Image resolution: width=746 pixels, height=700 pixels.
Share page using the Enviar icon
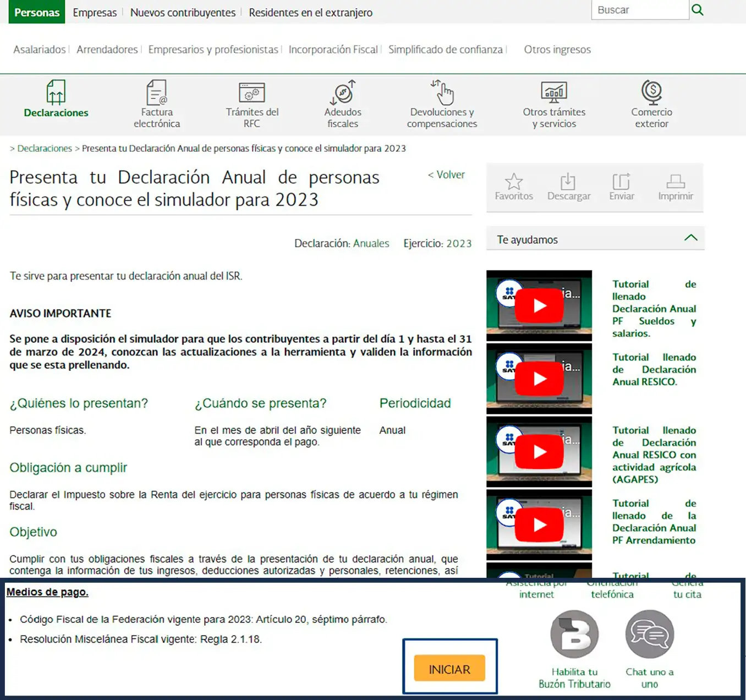622,186
